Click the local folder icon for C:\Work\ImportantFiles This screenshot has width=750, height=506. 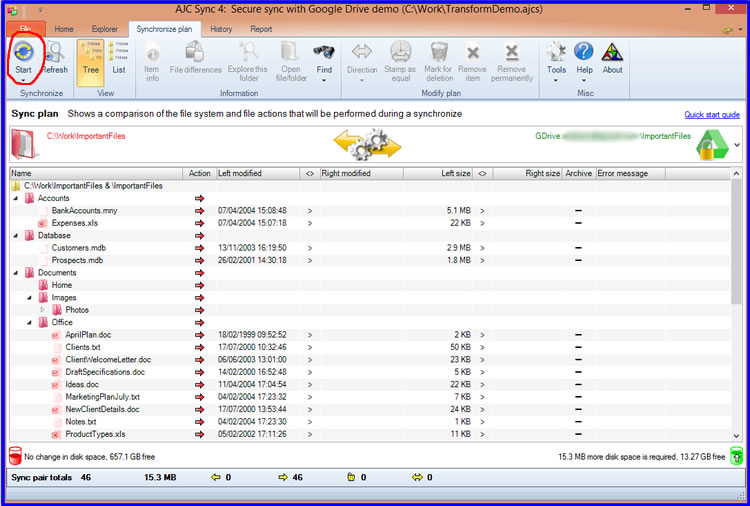pyautogui.click(x=23, y=144)
